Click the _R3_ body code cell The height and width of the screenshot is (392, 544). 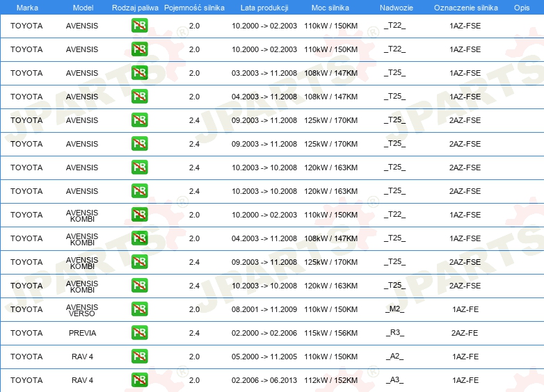395,333
